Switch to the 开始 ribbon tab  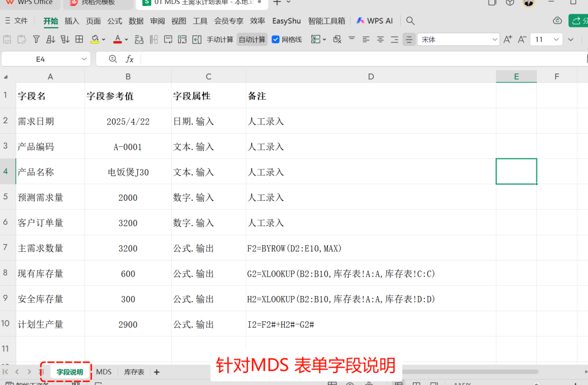[x=51, y=21]
